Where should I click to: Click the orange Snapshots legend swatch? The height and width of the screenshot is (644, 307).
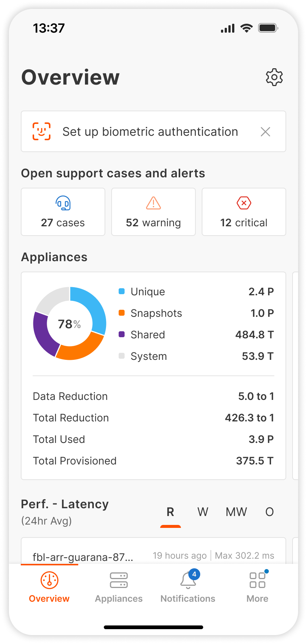[x=122, y=313]
